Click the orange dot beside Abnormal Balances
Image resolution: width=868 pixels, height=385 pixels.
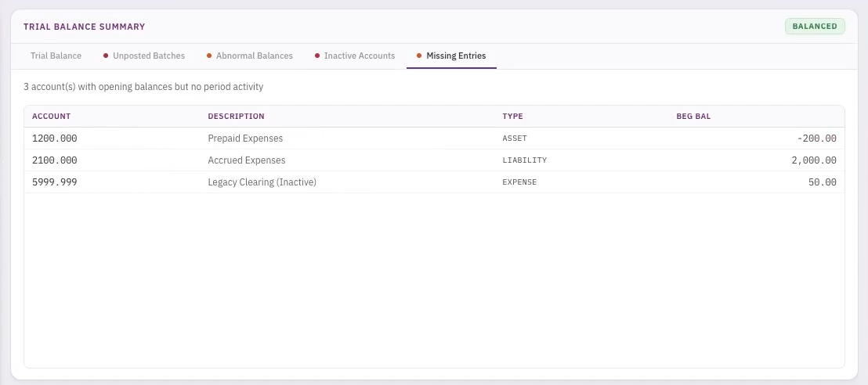[209, 56]
